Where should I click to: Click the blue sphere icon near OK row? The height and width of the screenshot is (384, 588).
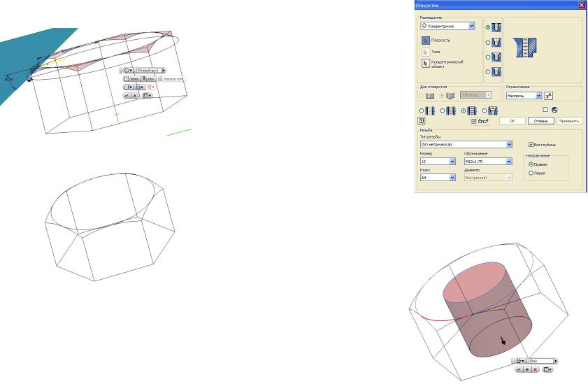coord(554,110)
